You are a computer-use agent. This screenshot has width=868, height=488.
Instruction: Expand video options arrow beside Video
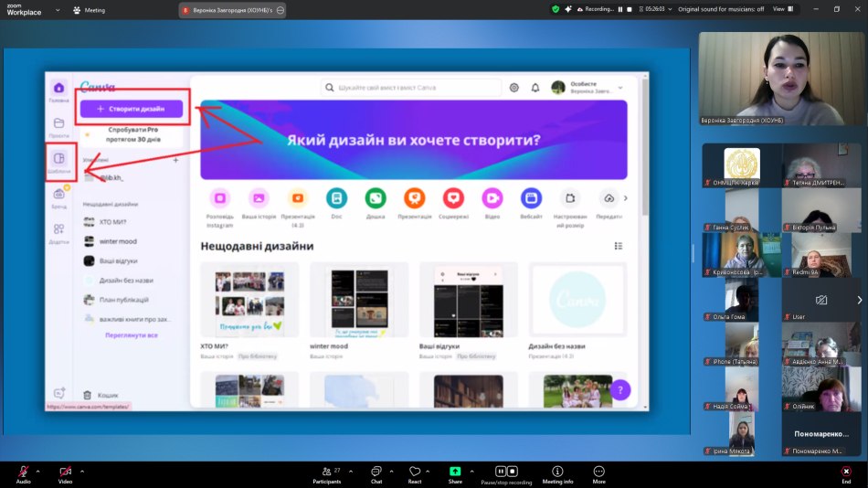point(82,471)
